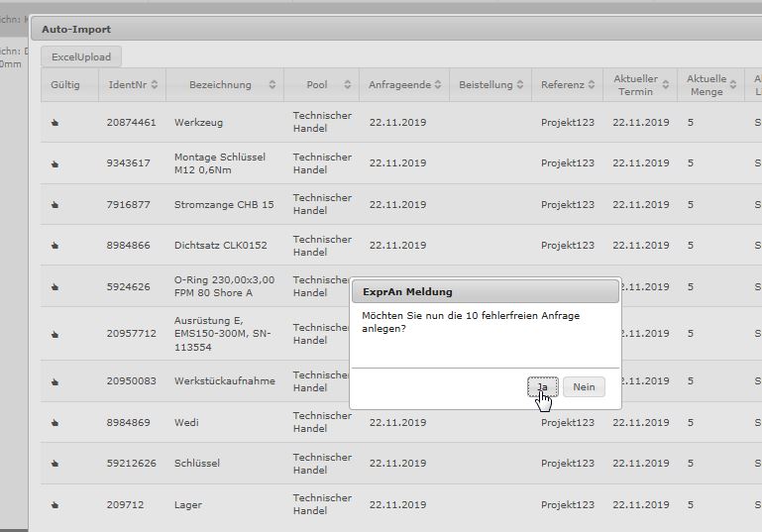The height and width of the screenshot is (532, 762).
Task: Select the IdentNr 20874461 cell
Action: [131, 123]
